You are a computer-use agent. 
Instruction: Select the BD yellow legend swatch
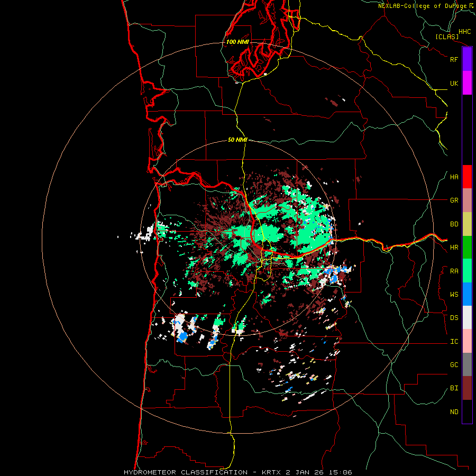[x=467, y=224]
